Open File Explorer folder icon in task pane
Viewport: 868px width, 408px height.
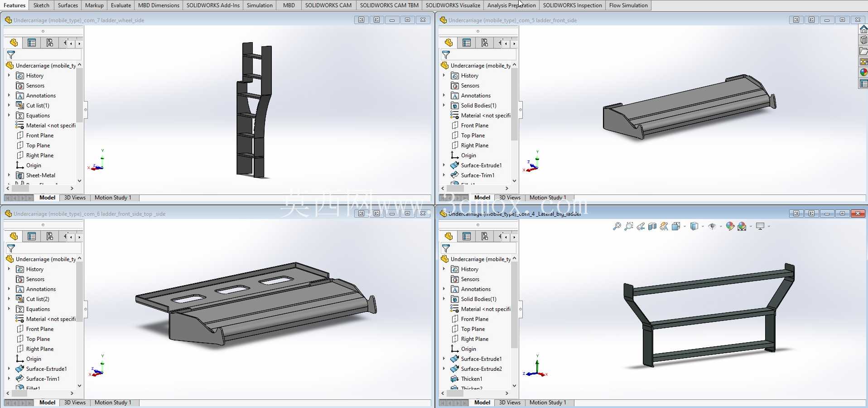pos(863,51)
